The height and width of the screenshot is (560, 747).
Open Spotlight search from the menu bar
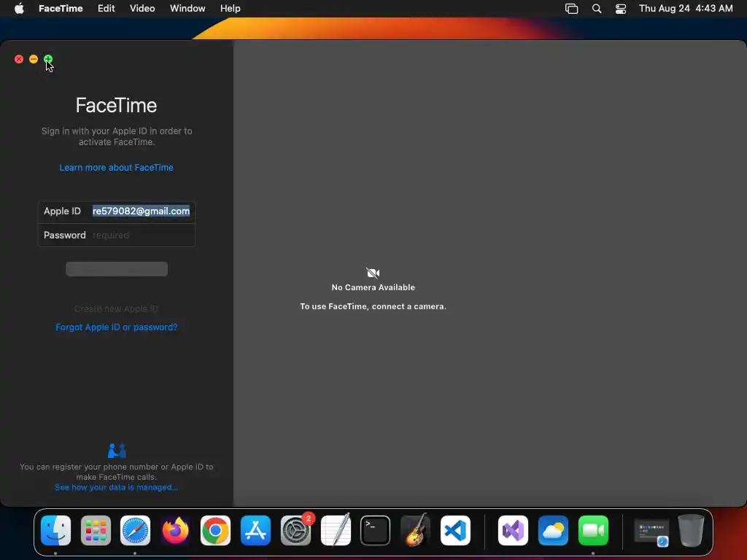[597, 8]
